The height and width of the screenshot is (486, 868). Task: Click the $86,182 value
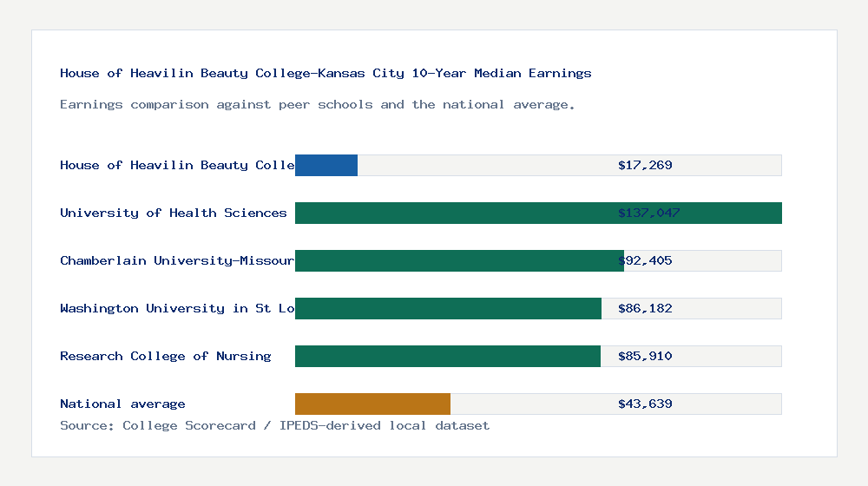click(645, 308)
